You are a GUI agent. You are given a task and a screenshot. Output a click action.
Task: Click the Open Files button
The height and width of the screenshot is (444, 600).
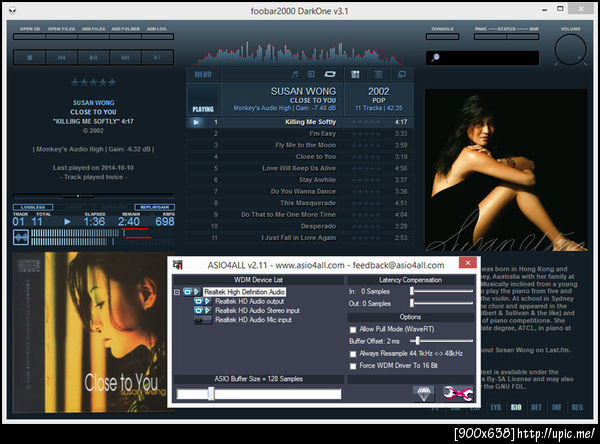tap(62, 37)
